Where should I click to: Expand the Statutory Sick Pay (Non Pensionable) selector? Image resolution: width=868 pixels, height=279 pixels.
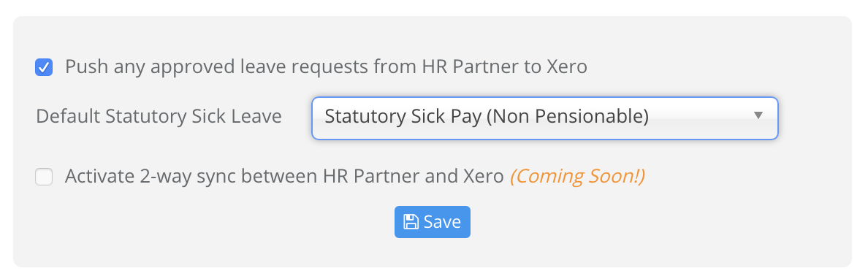tap(545, 118)
